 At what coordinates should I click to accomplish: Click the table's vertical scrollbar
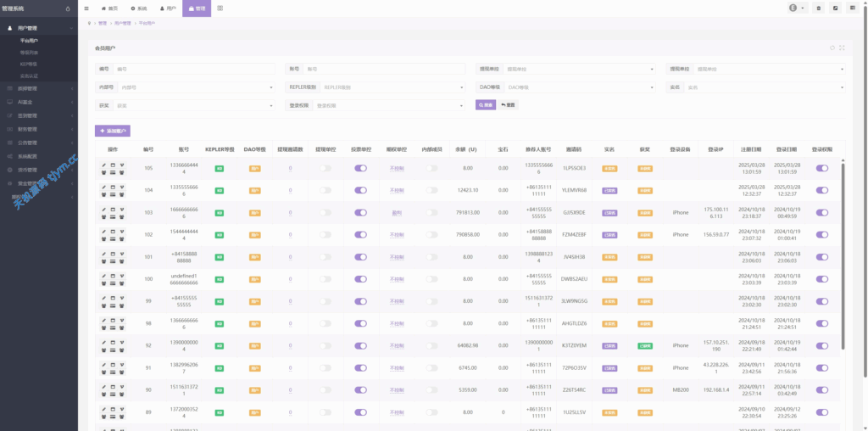click(x=843, y=255)
